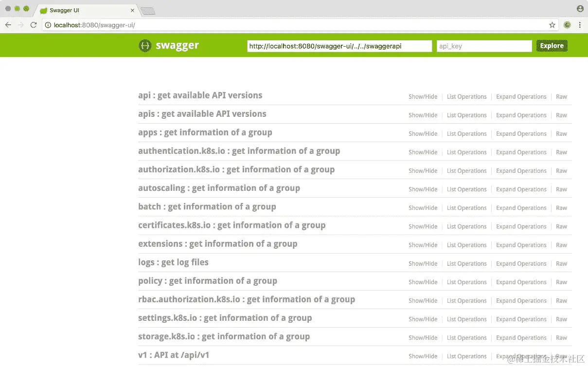
Task: Click List Operations for logs row
Action: coord(466,264)
